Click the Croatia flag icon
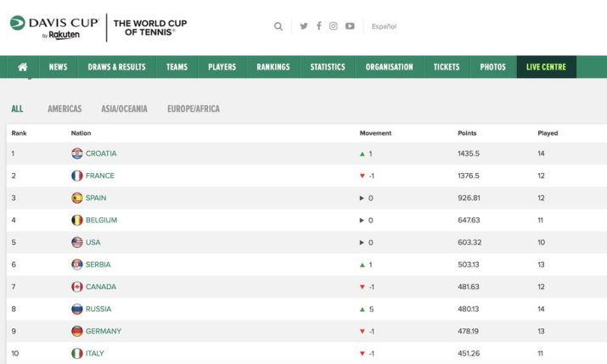607x364 pixels. (x=77, y=154)
